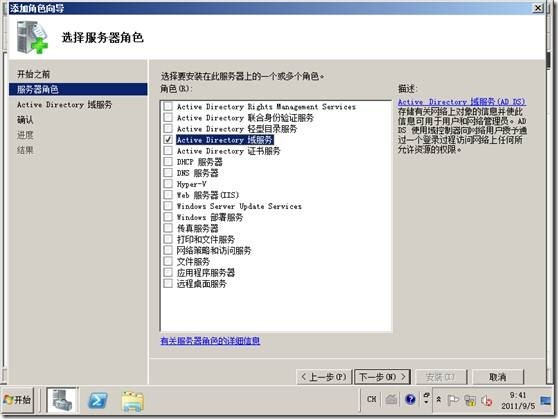Check Active Directory Rights Management Services role
Screen dimensions: 558x419
(x=168, y=106)
